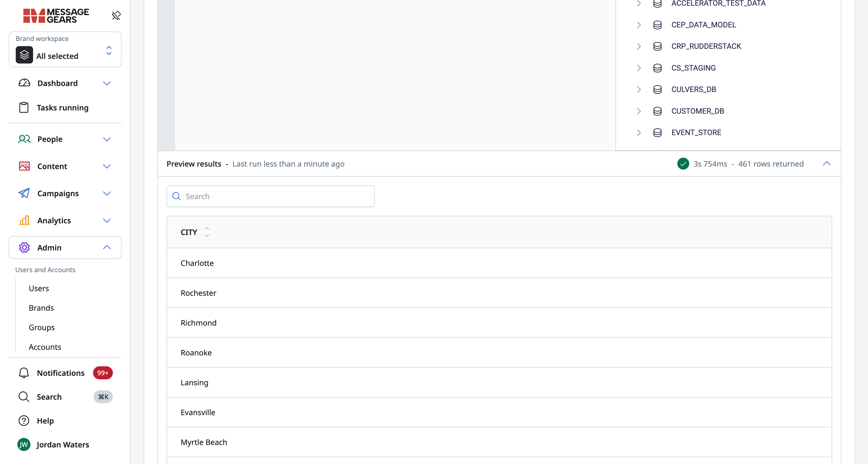Open the Notifications item

tap(61, 373)
